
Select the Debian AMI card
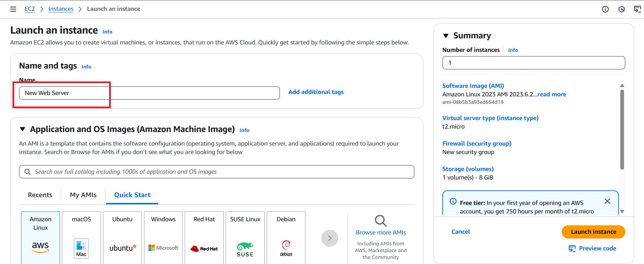[286, 238]
